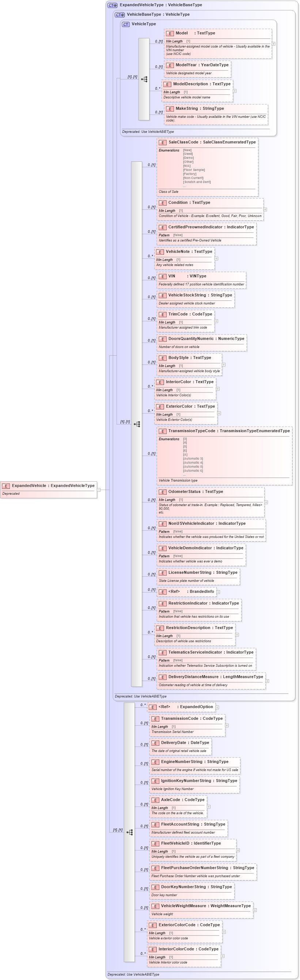
Task: Click the E icon of FleetAccountString
Action: click(x=155, y=824)
